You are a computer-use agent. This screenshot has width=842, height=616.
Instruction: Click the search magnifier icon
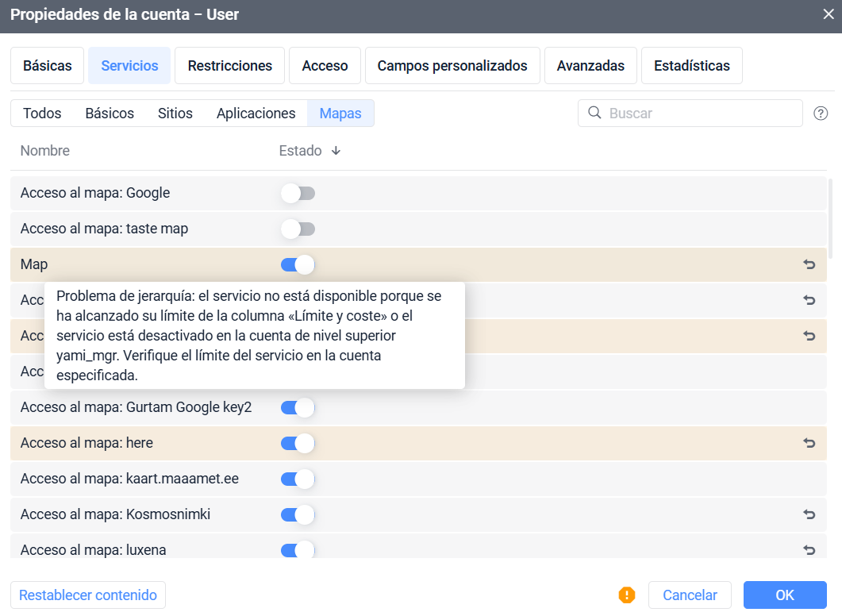pyautogui.click(x=594, y=113)
